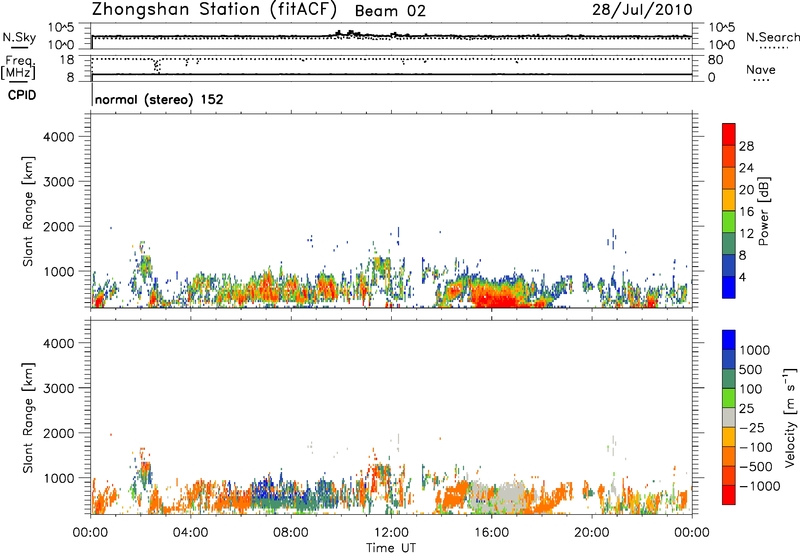
Task: Click the velocity plot 'Slant Range [km]' label
Action: click(x=28, y=418)
